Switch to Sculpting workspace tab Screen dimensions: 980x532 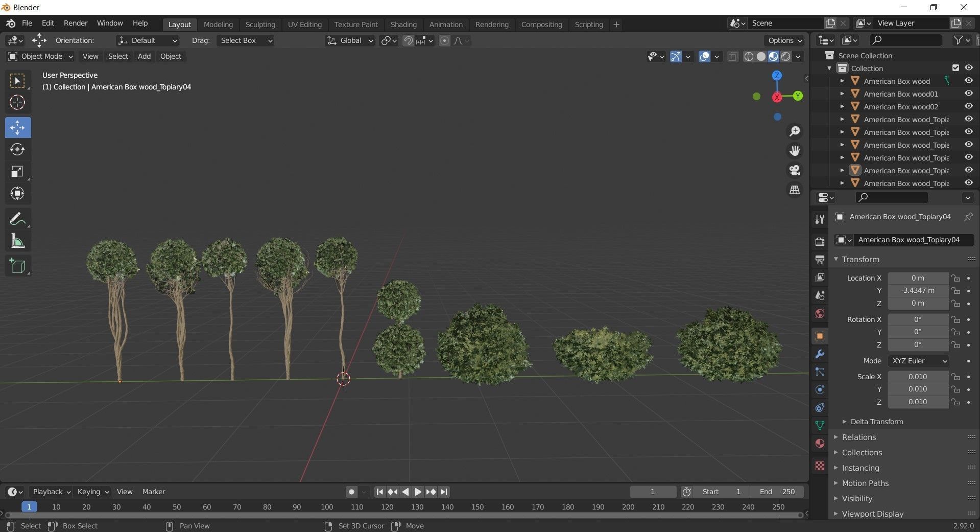(260, 25)
